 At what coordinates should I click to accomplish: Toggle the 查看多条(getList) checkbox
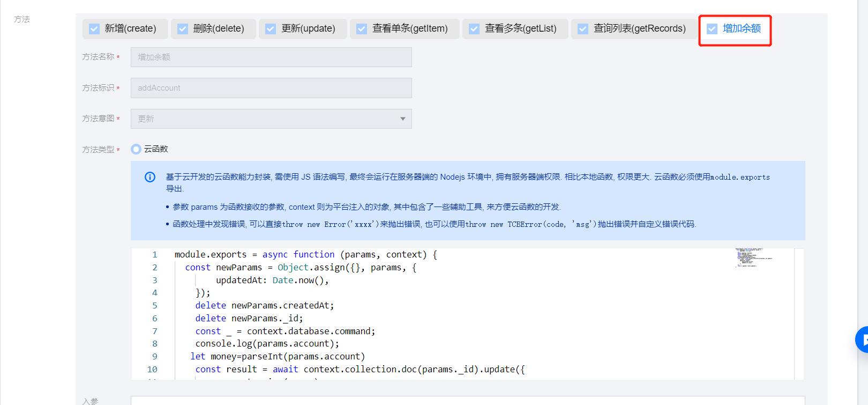pos(474,29)
